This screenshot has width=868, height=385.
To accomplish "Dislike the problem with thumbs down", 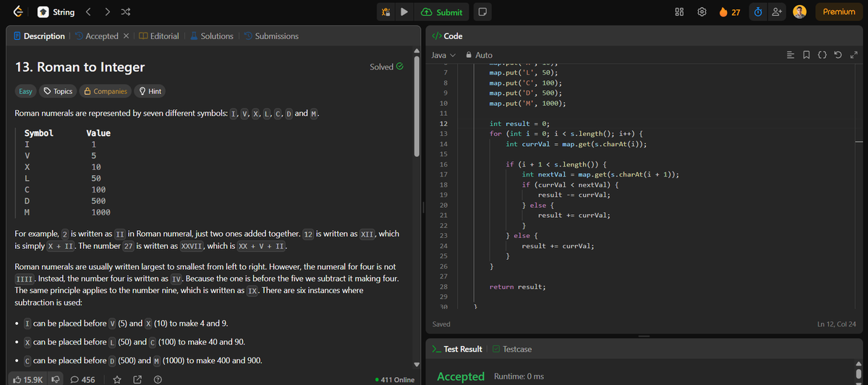I will [x=56, y=379].
